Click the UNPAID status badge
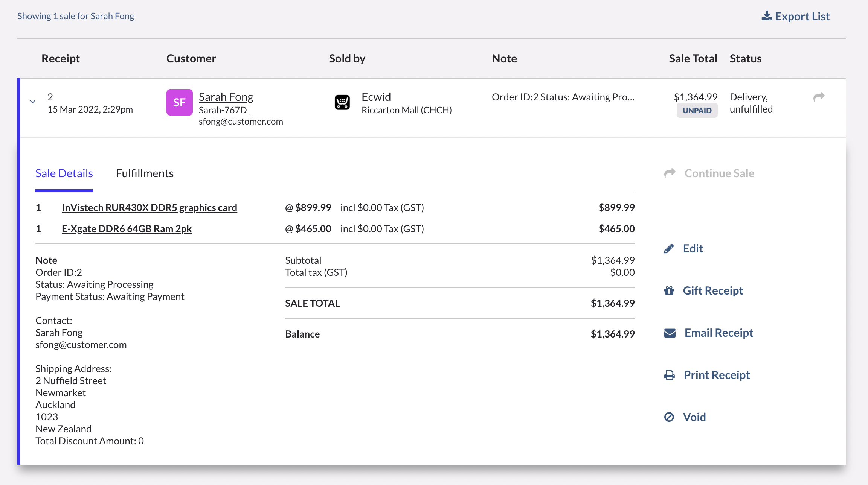This screenshot has height=485, width=868. (697, 110)
